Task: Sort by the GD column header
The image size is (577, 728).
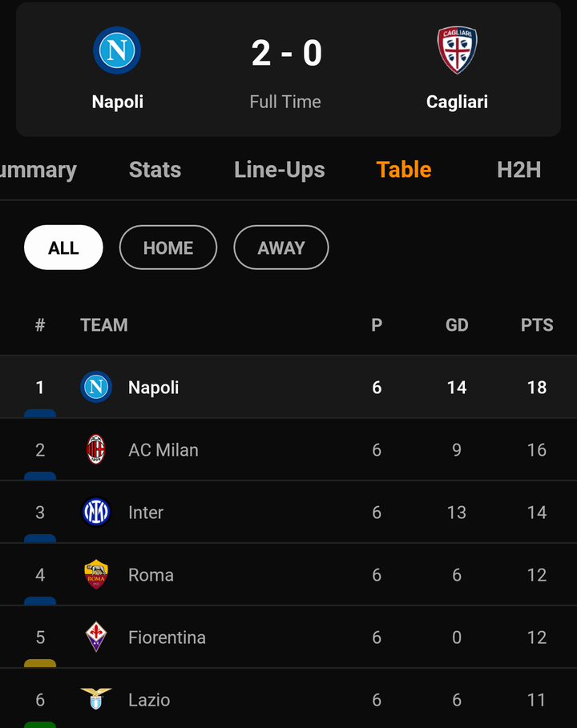Action: (x=457, y=325)
